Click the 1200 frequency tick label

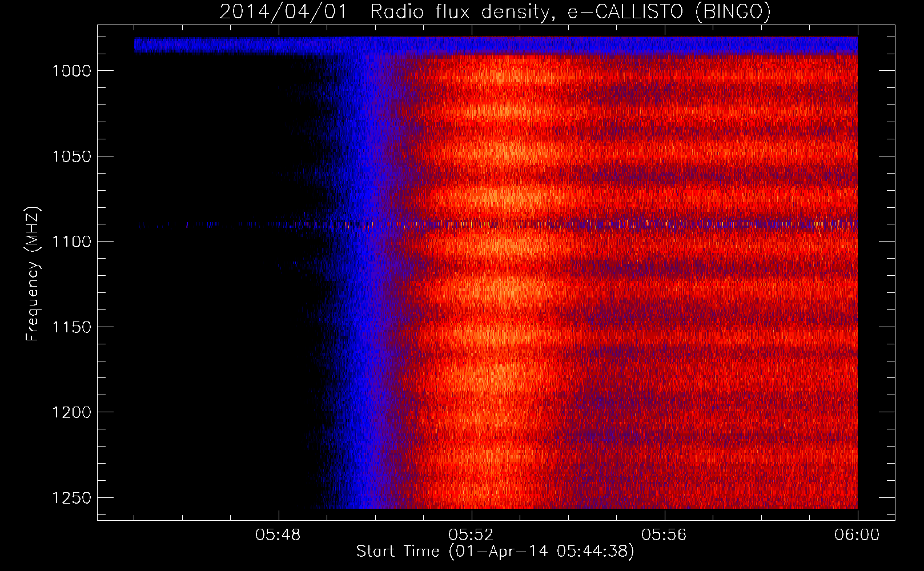(72, 412)
